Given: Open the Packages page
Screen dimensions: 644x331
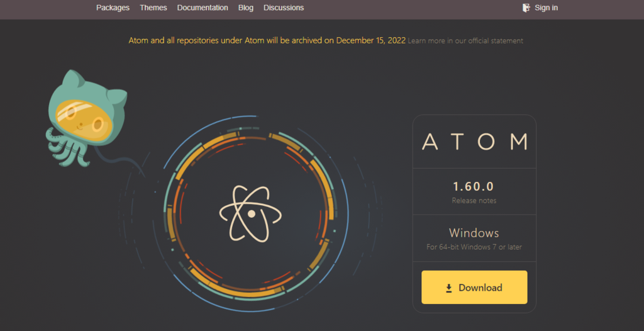Looking at the screenshot, I should pos(113,8).
